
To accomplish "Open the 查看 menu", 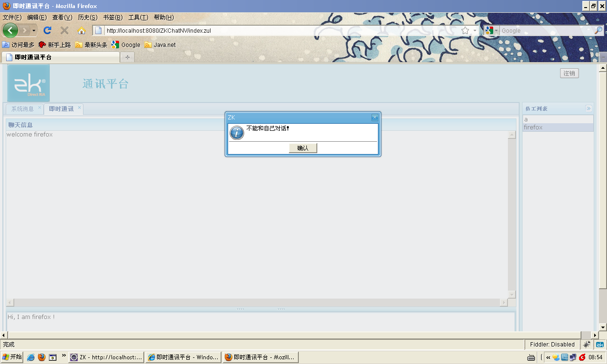I will pyautogui.click(x=62, y=18).
